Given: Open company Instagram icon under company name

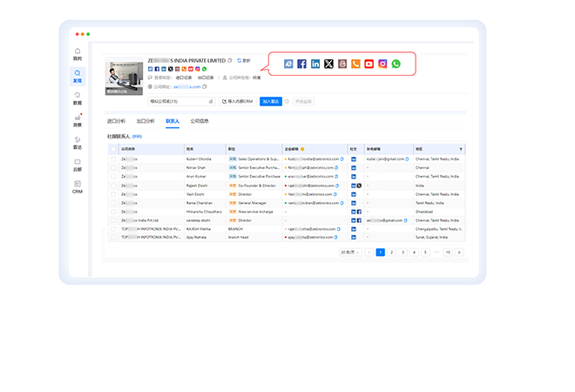Looking at the screenshot, I should [x=198, y=69].
